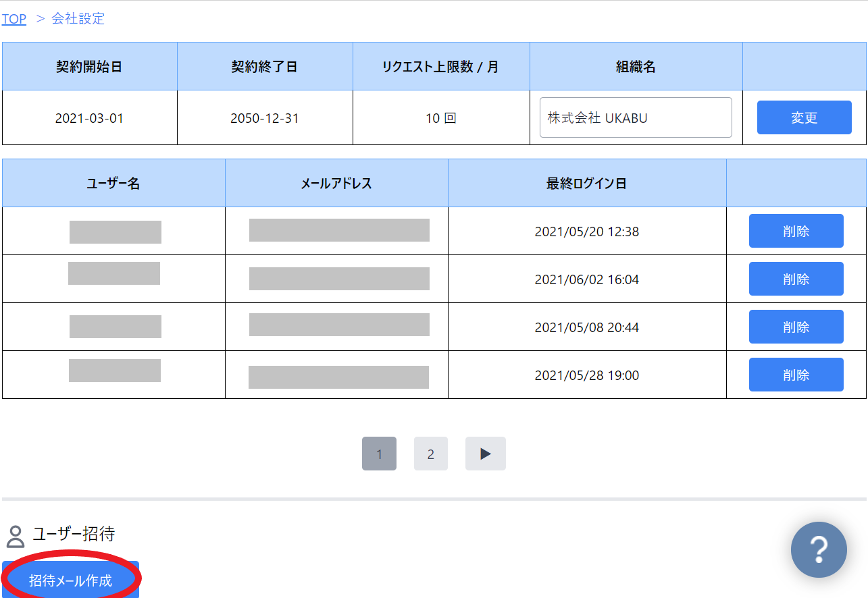The width and height of the screenshot is (868, 598).
Task: Click the next page arrow icon
Action: pyautogui.click(x=485, y=453)
